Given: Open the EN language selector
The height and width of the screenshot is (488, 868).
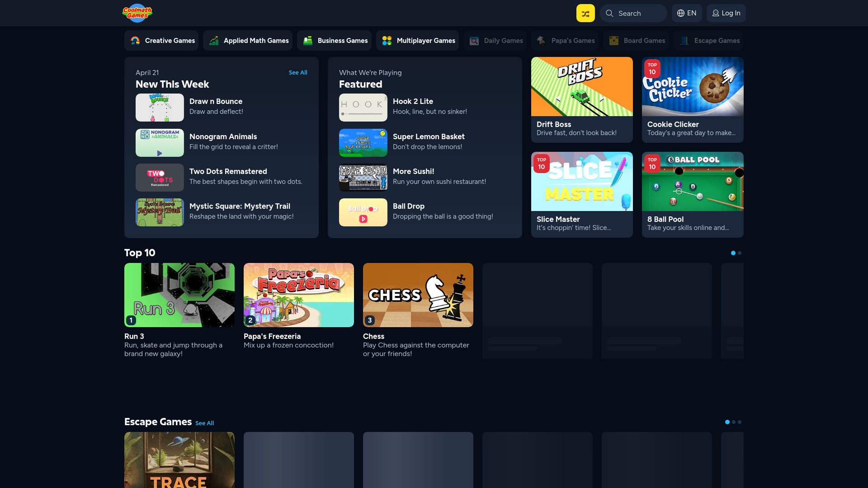Looking at the screenshot, I should click(x=687, y=13).
